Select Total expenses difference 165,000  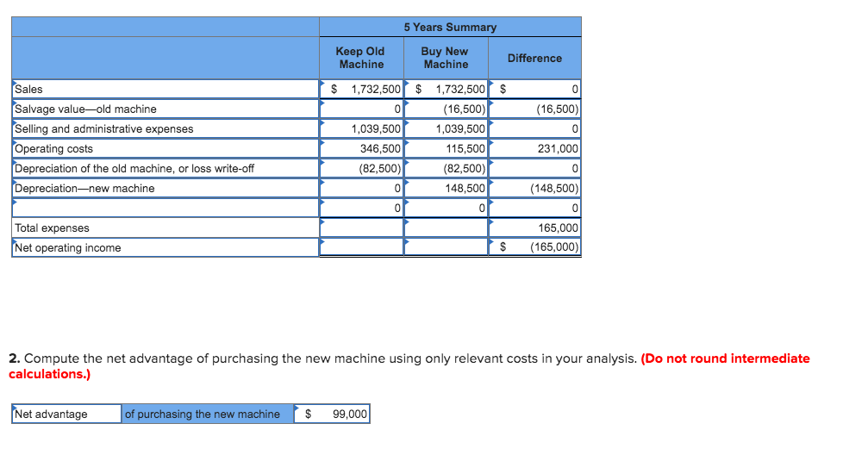(x=534, y=228)
